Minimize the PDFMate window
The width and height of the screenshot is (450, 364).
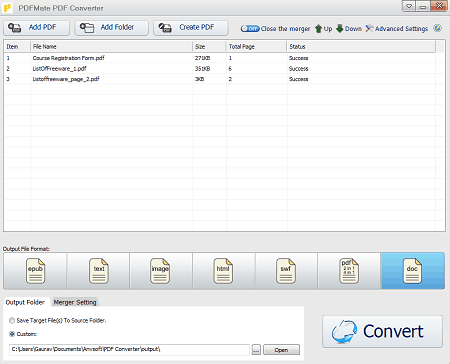click(423, 6)
